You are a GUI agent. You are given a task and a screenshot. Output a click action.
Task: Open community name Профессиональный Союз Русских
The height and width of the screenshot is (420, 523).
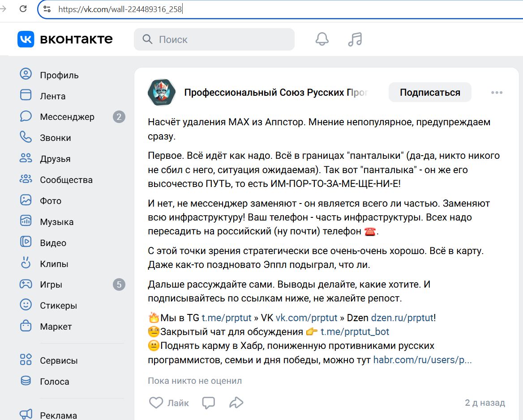pos(275,92)
